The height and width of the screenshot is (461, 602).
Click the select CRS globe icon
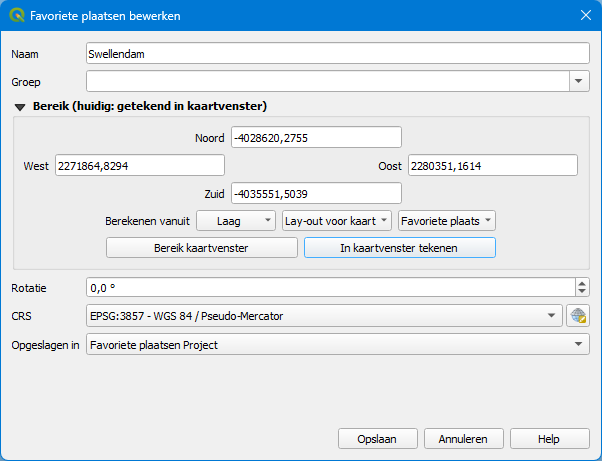578,316
